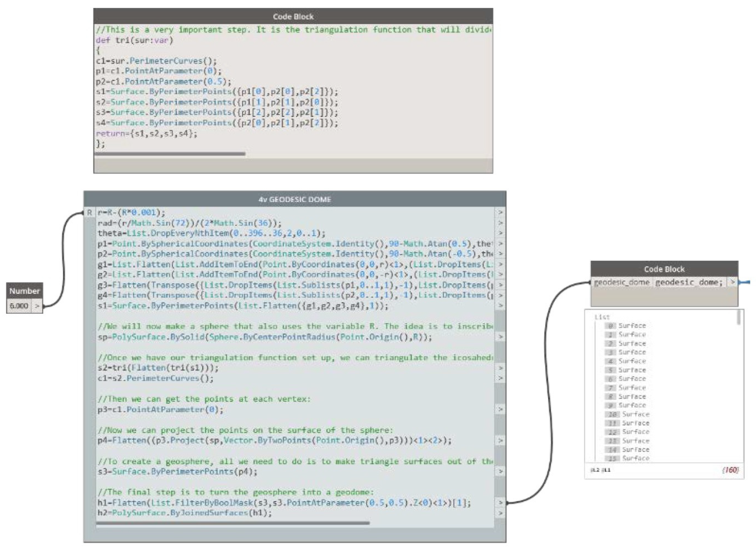
Task: Select the @L1 list level label
Action: click(606, 470)
